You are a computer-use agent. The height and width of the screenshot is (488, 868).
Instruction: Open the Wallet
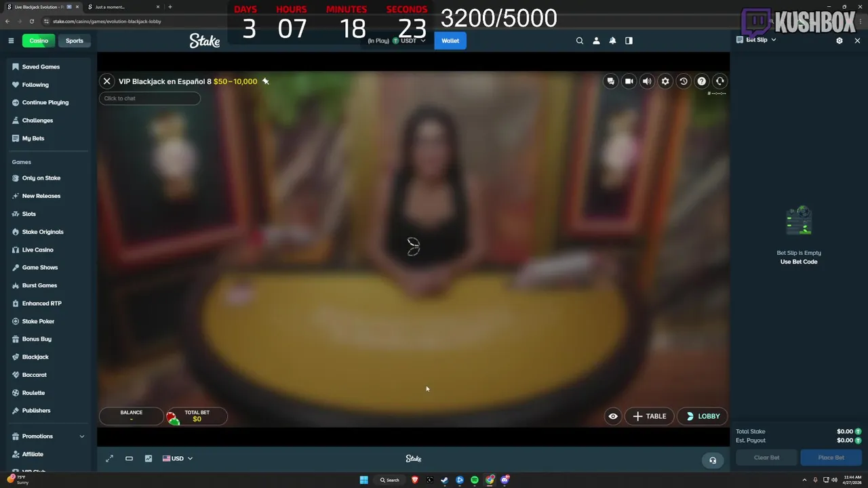[450, 41]
